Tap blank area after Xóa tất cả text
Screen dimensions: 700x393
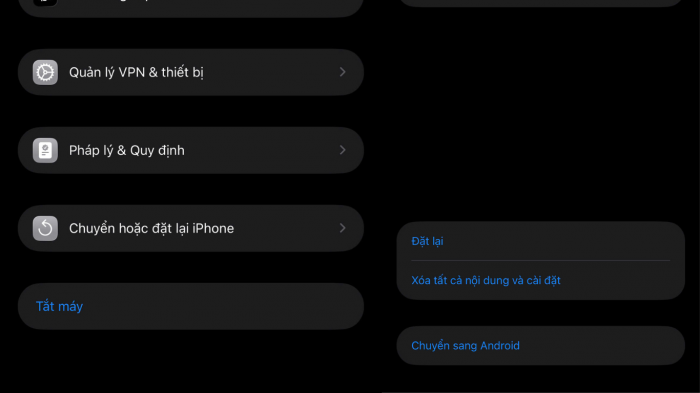click(621, 280)
